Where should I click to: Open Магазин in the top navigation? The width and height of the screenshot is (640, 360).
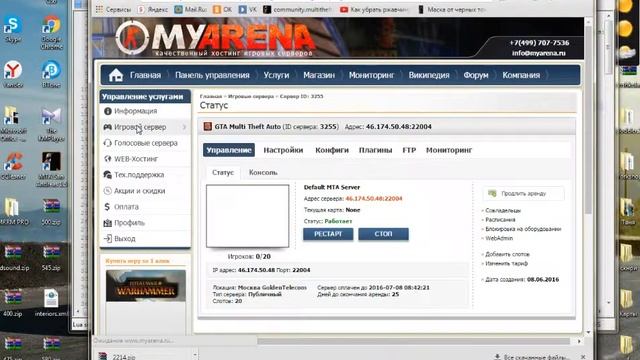point(319,75)
